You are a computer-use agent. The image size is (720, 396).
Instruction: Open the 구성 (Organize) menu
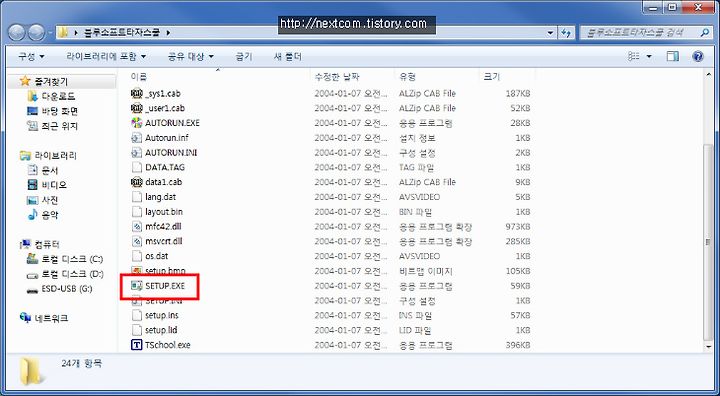[31, 57]
